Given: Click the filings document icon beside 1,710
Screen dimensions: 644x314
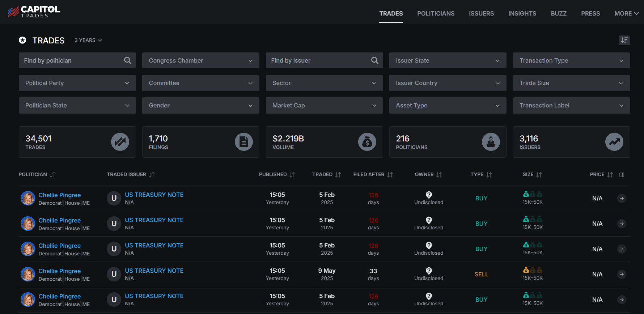Looking at the screenshot, I should (244, 142).
